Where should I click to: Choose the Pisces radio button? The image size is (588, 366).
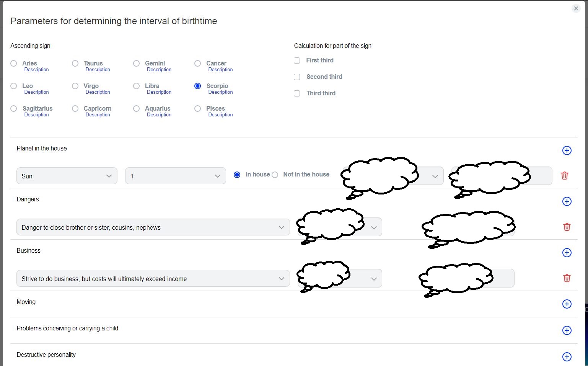click(x=197, y=109)
